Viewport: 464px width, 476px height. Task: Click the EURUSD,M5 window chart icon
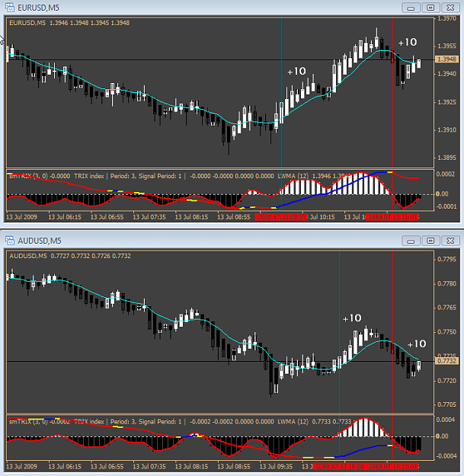[10, 8]
